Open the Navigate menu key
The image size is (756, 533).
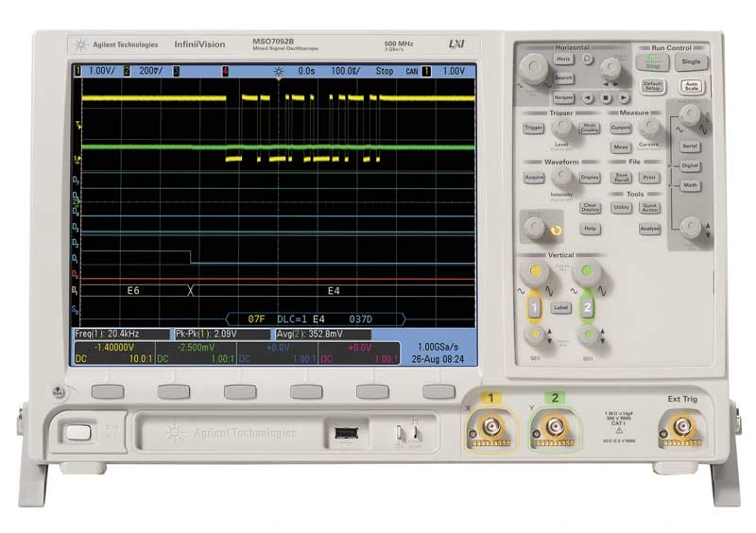pos(563,98)
